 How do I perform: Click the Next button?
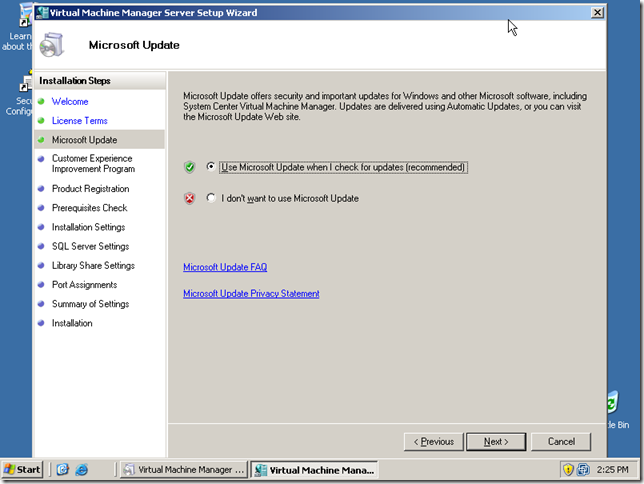pos(496,442)
